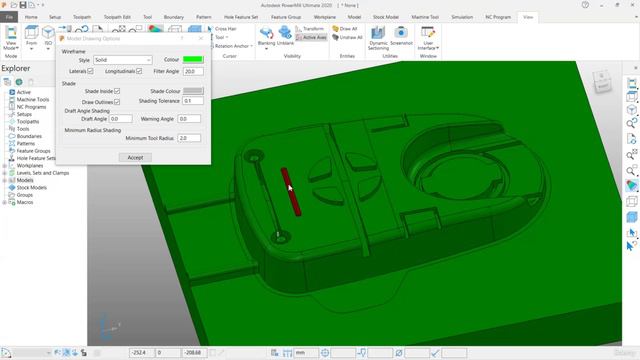Open User Interface window options
This screenshot has width=640, height=360.
[428, 38]
